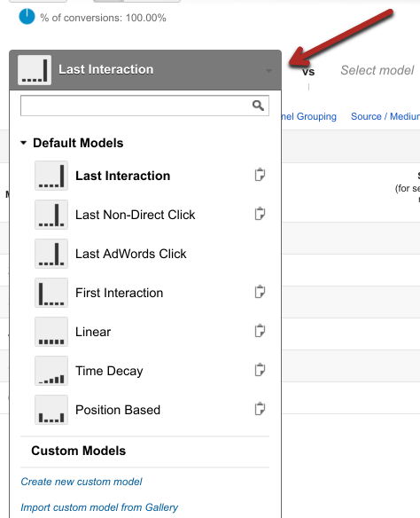Choose Position Based attribution model

click(118, 410)
